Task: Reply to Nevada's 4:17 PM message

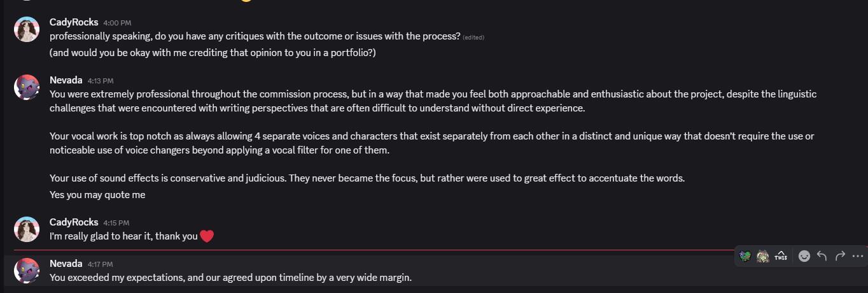Action: (x=822, y=256)
